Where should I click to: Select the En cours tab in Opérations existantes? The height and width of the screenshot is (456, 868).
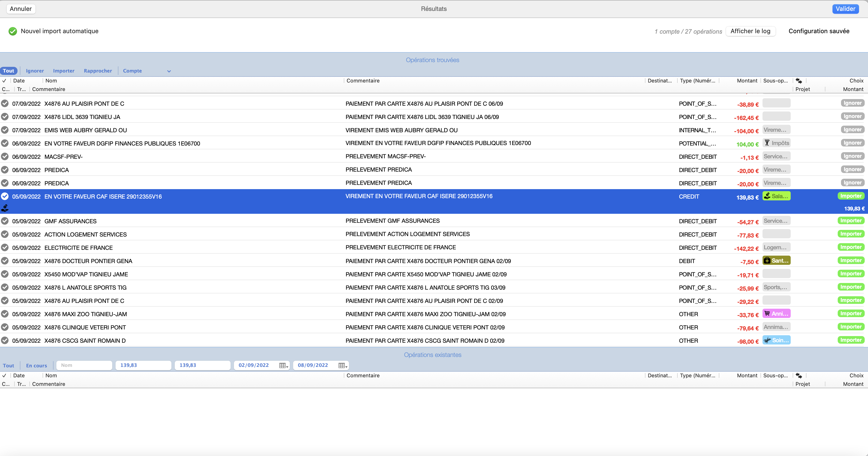36,365
